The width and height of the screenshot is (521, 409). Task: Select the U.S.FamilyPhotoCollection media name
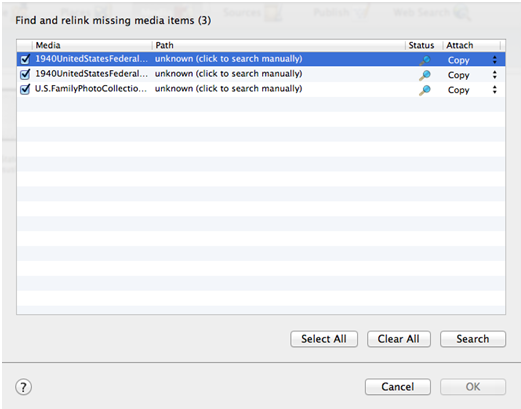91,89
